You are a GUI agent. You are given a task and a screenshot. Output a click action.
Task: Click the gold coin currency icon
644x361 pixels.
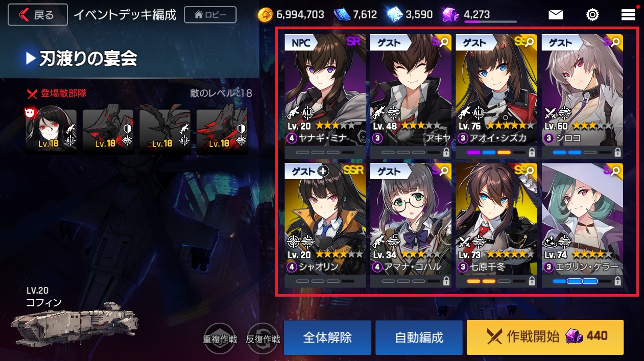[265, 15]
